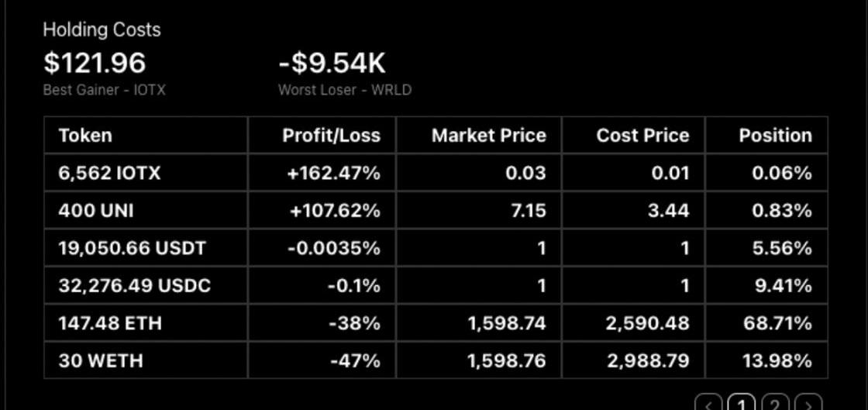
Task: Go to the previous page arrow
Action: pos(708,405)
